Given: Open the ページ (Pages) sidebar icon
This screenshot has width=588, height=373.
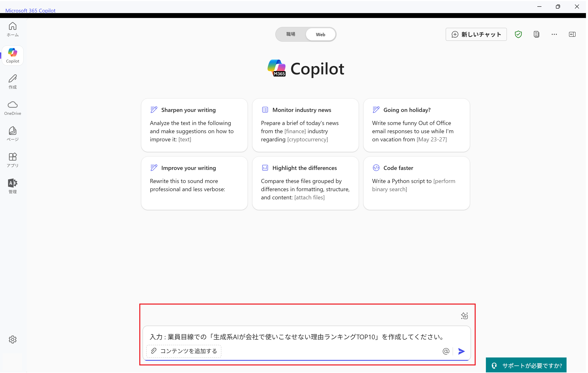Looking at the screenshot, I should tap(12, 134).
